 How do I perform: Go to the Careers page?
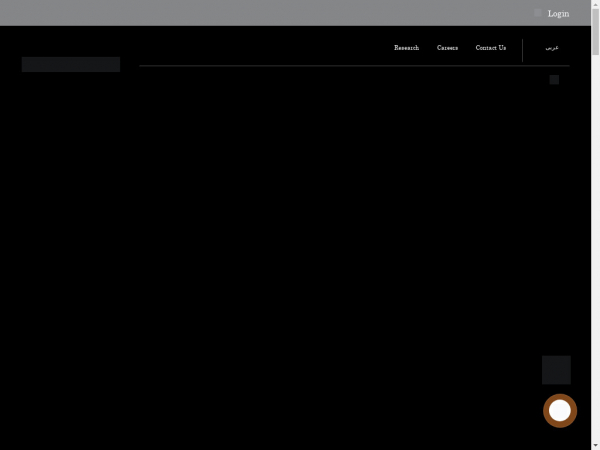coord(447,48)
